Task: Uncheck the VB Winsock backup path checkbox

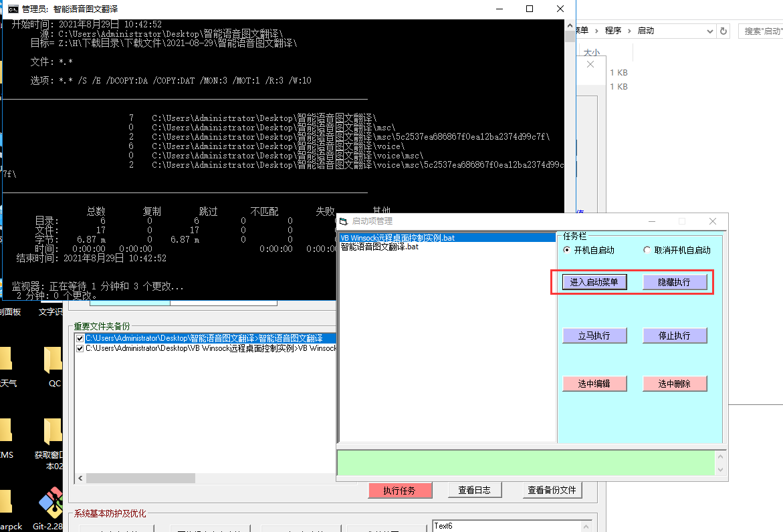Action: (80, 348)
